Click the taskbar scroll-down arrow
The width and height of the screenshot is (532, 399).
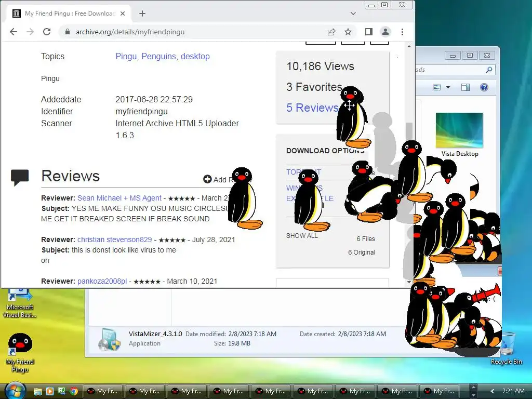point(474,395)
